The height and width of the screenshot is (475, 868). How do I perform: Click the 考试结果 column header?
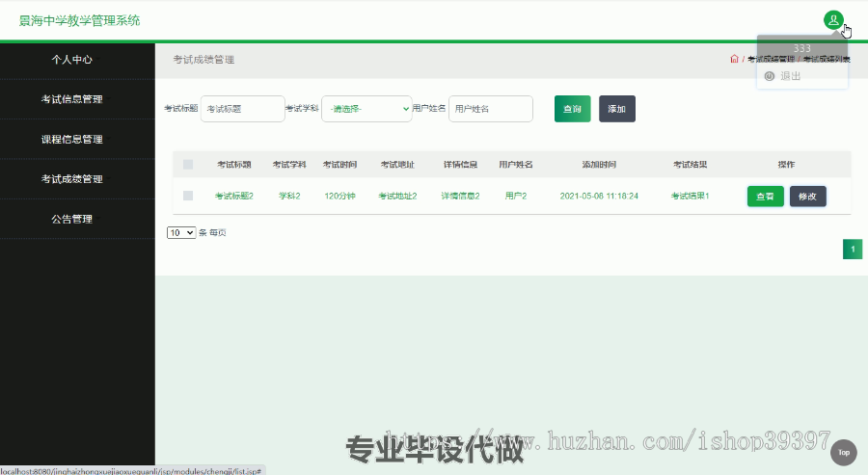(690, 164)
